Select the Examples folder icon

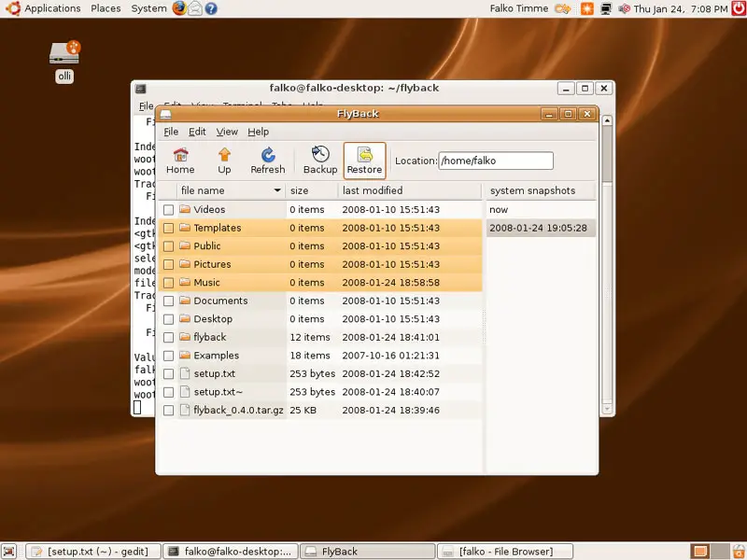(185, 356)
